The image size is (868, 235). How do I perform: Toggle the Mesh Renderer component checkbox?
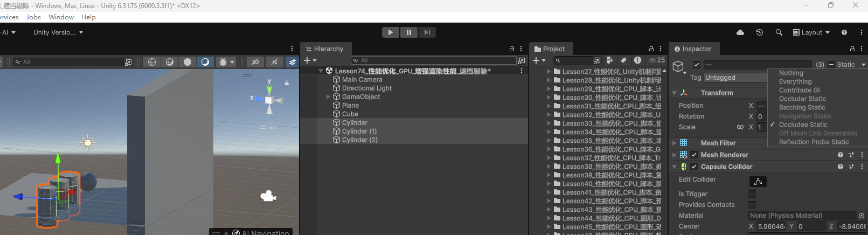694,155
